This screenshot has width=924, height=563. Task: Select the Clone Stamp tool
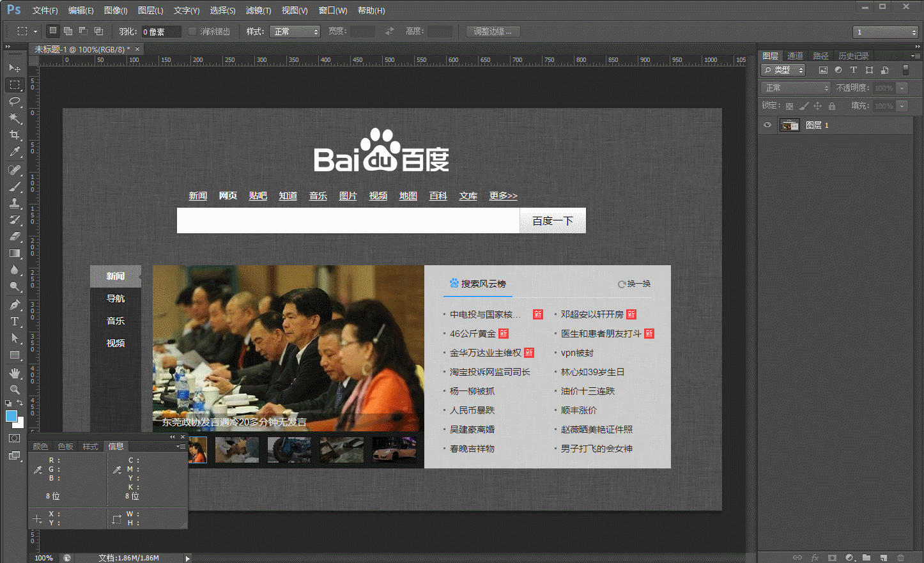tap(15, 203)
